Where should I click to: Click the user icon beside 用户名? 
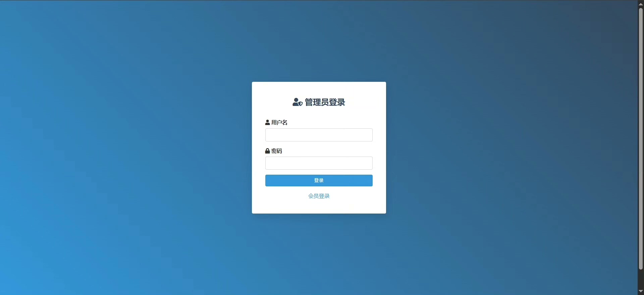267,123
